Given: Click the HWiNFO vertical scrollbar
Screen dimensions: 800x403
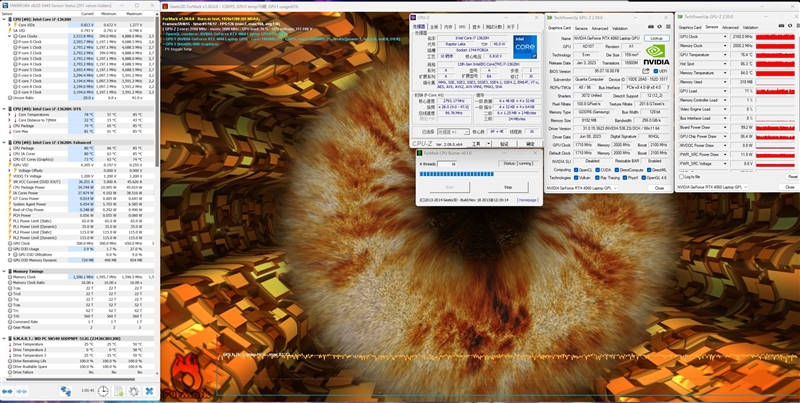Looking at the screenshot, I should click(156, 92).
